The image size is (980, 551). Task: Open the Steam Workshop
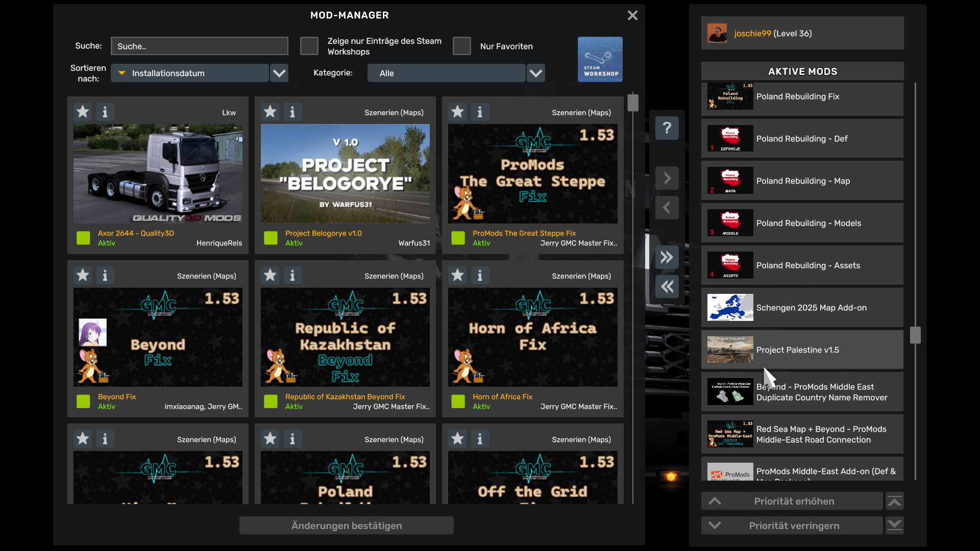(x=600, y=59)
